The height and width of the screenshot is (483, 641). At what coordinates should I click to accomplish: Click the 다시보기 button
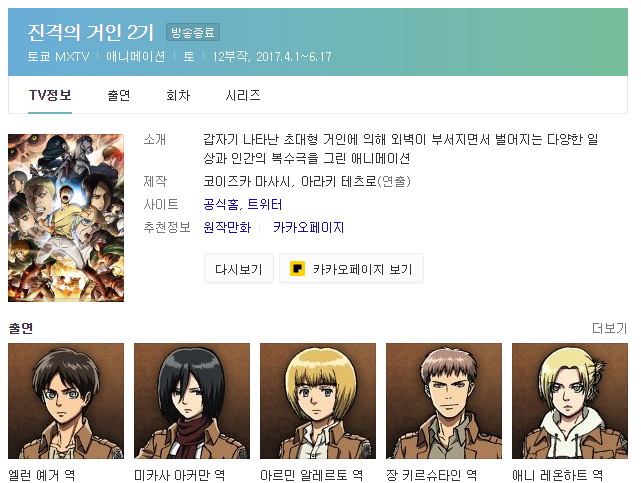(239, 268)
